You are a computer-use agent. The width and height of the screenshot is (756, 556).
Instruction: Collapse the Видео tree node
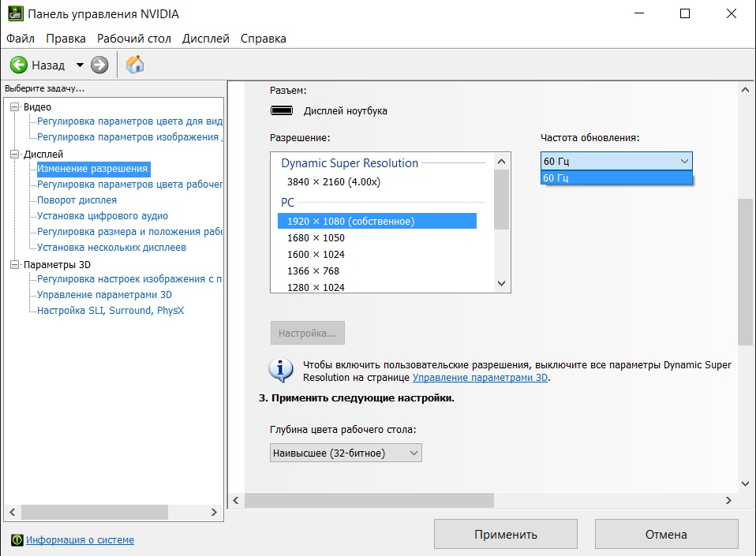click(x=15, y=107)
